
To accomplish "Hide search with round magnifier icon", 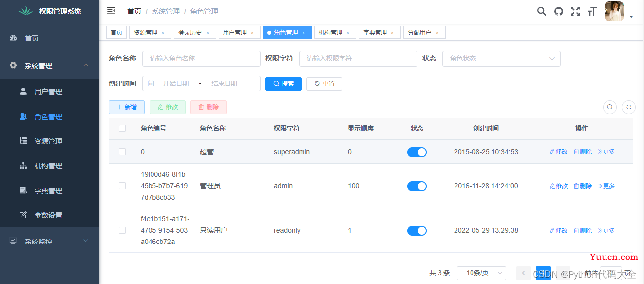I will coord(610,107).
